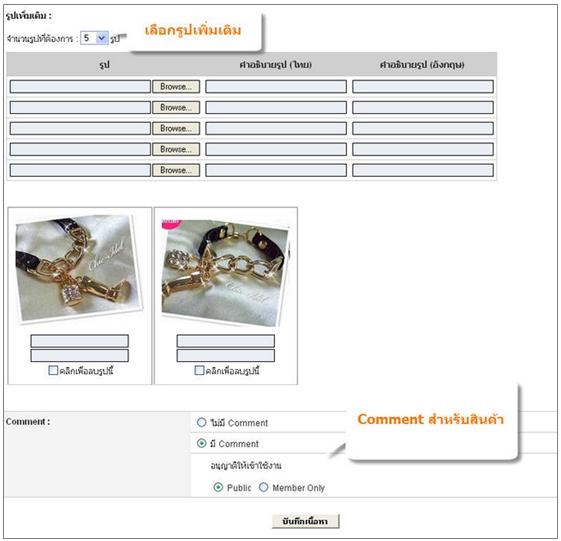Focus the first row file path field

(x=80, y=87)
